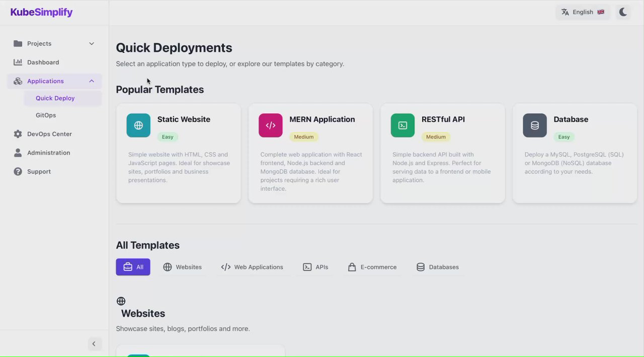This screenshot has width=644, height=357.
Task: Click 'Select an application type' subtitle text
Action: pyautogui.click(x=230, y=64)
